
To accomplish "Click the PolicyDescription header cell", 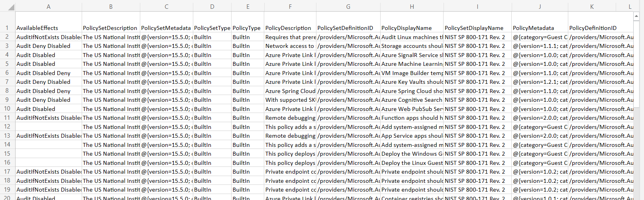I will [290, 22].
